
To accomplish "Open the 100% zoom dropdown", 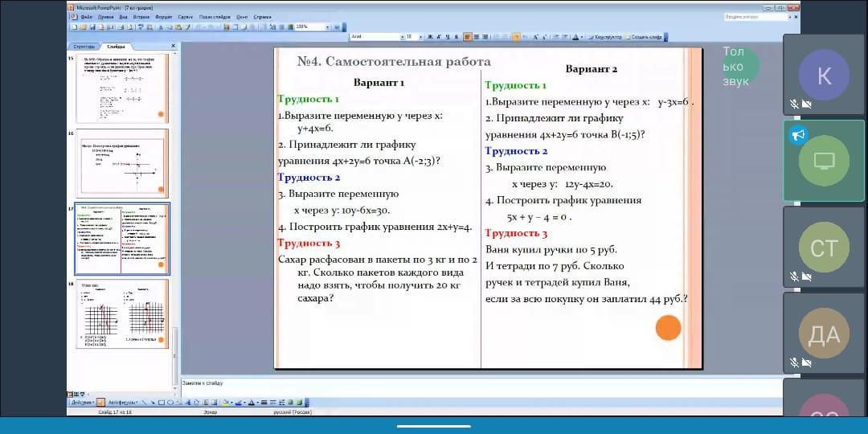I will coord(328,27).
